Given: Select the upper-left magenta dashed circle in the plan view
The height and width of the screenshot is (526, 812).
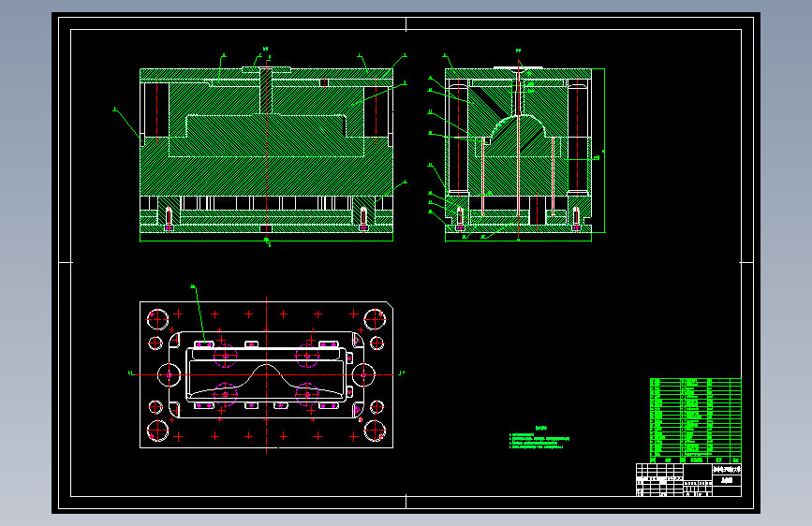Looking at the screenshot, I should tap(226, 357).
